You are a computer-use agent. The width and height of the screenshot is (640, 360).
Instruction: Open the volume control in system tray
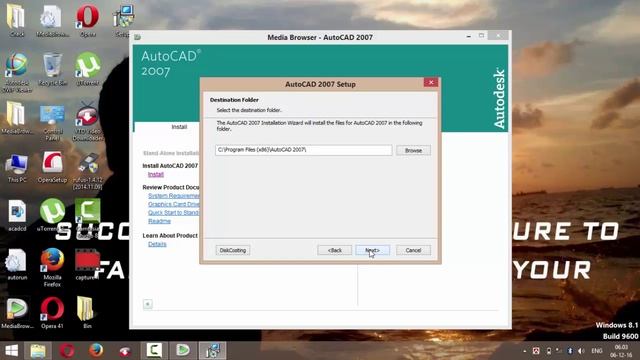click(581, 351)
